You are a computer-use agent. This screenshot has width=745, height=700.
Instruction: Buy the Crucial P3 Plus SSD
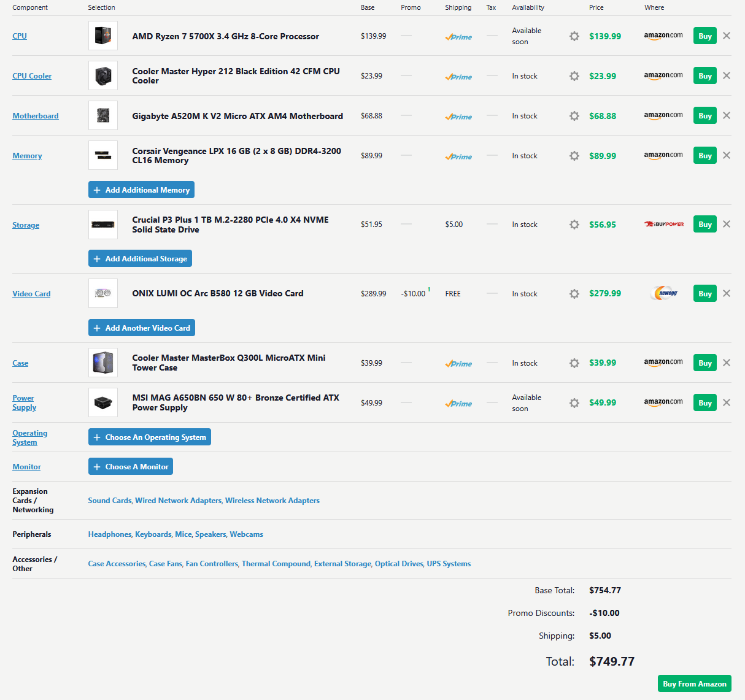[705, 224]
